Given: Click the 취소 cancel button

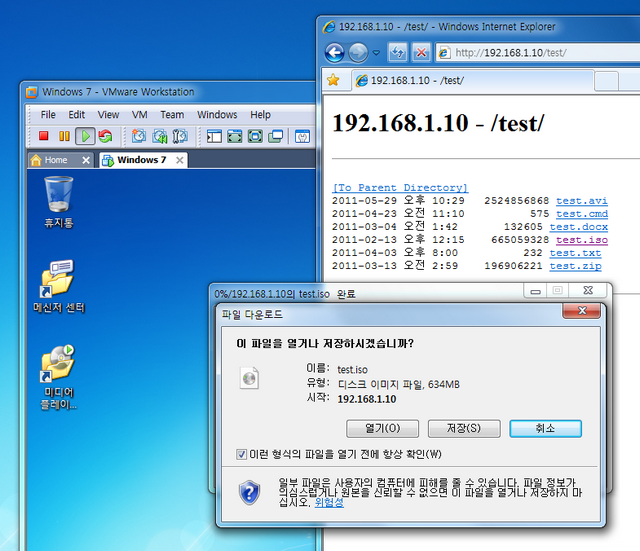Looking at the screenshot, I should (x=545, y=428).
